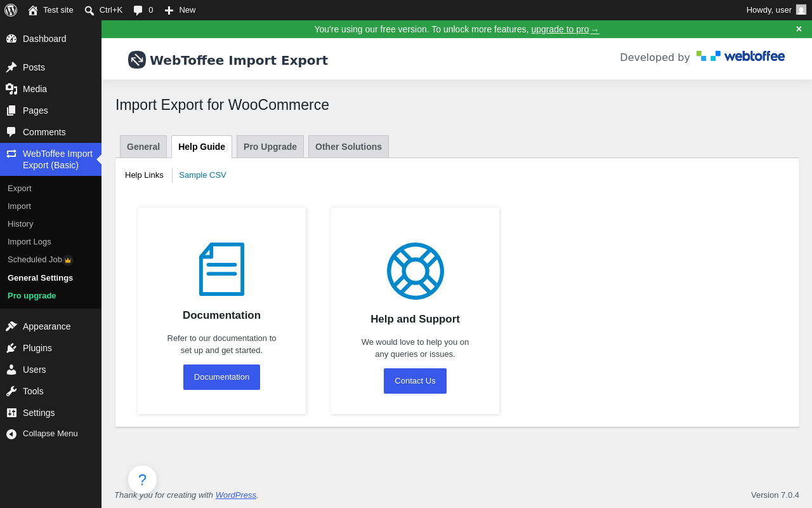This screenshot has height=508, width=812.
Task: Click the Documentation page icon
Action: [x=222, y=269]
